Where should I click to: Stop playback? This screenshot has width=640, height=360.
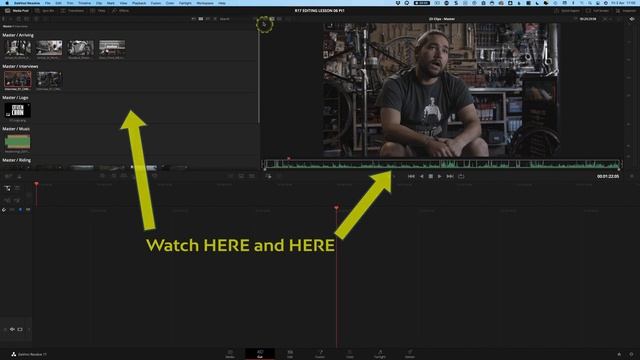click(430, 176)
